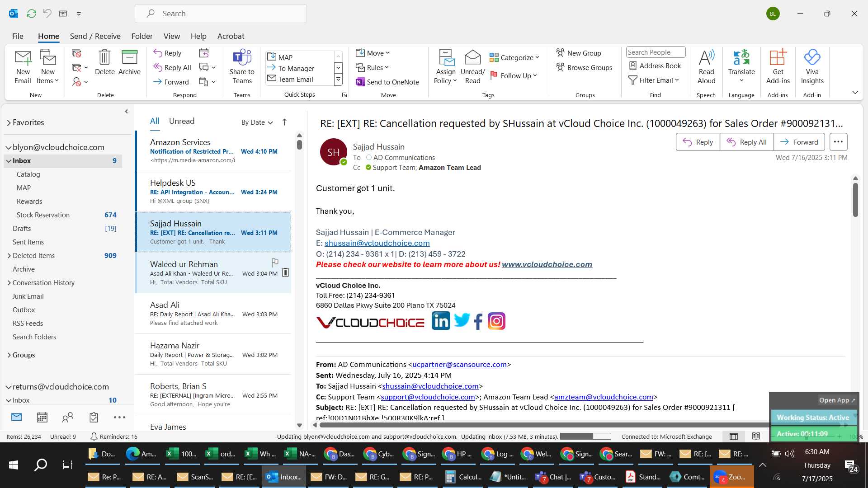Switch to People view icon

pyautogui.click(x=68, y=417)
